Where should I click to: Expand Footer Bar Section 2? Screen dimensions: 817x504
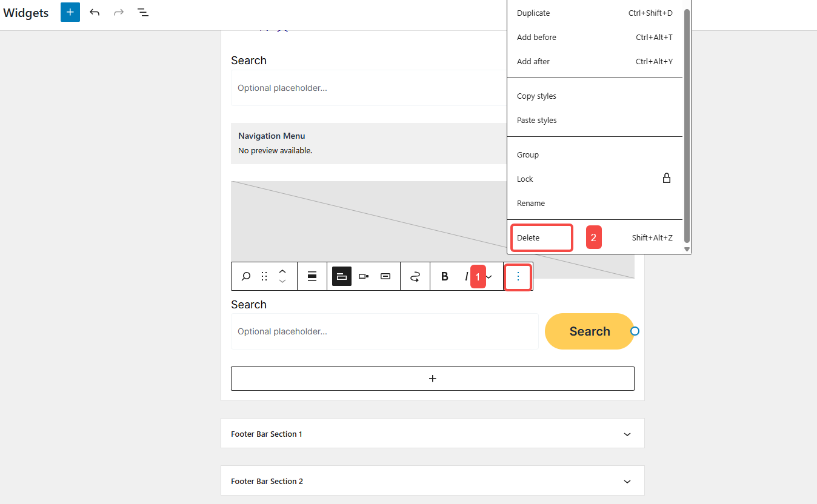(432, 480)
